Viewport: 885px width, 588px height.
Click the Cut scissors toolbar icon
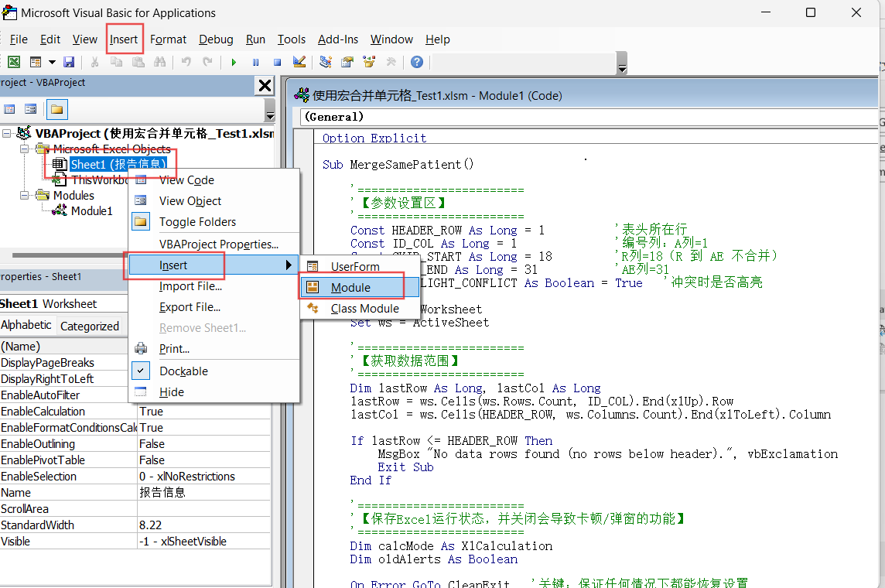tap(95, 62)
